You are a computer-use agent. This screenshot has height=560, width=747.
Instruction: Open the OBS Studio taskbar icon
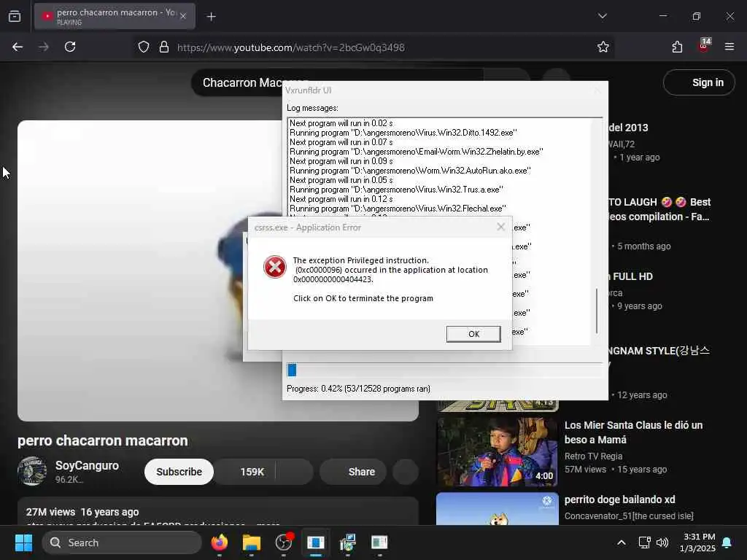(284, 542)
